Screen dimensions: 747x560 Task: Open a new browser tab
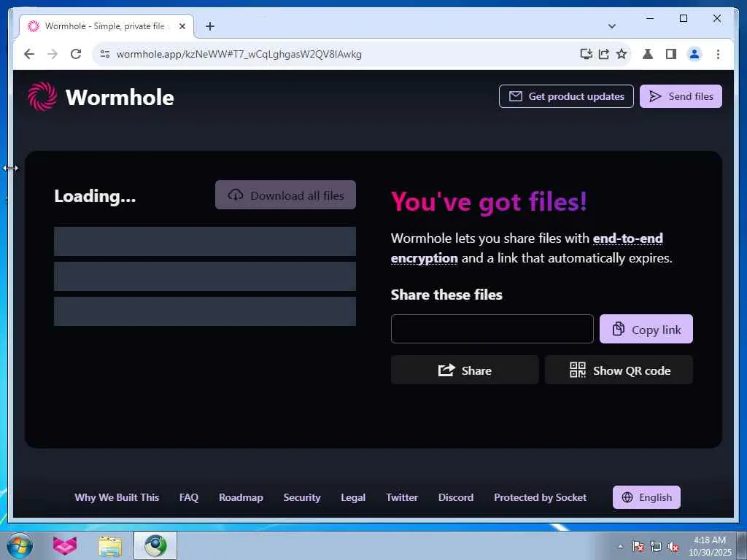click(210, 26)
